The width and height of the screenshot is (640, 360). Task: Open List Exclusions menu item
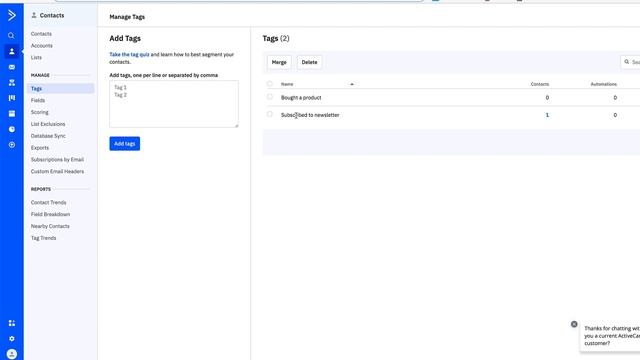point(48,124)
